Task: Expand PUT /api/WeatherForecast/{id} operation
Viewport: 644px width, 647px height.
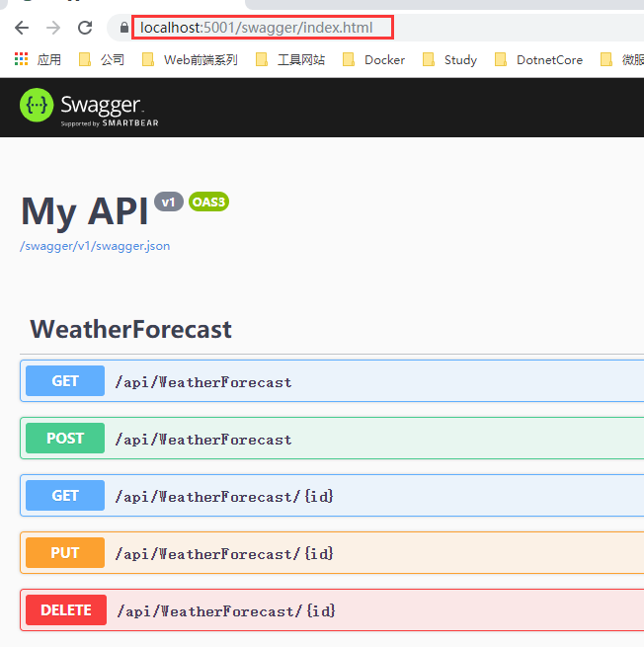Action: tap(332, 553)
